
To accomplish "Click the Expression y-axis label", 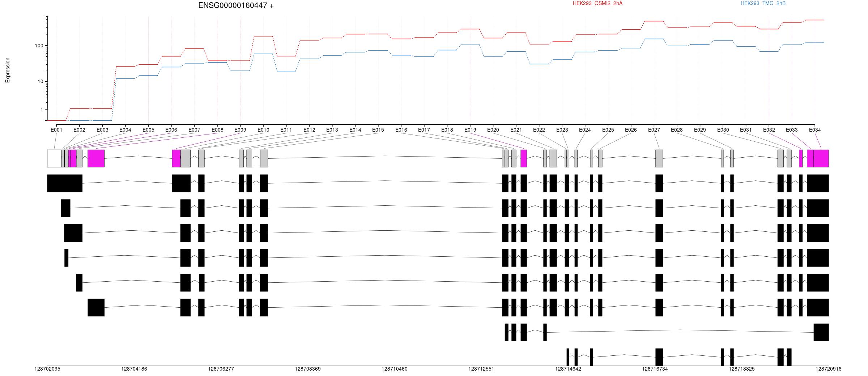I will click(x=8, y=70).
